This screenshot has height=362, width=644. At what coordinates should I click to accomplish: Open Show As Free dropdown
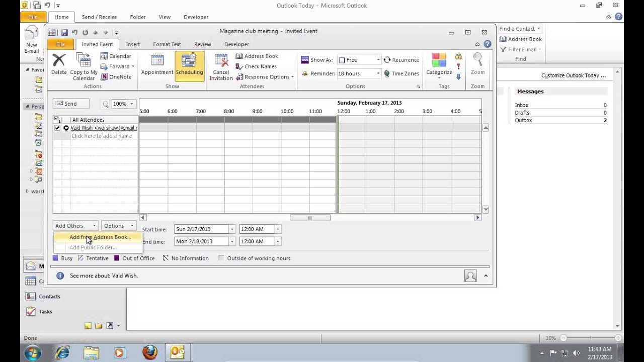click(378, 60)
